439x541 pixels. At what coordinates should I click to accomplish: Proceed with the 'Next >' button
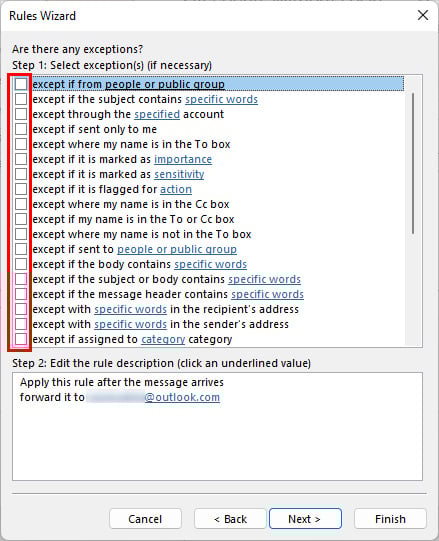pos(305,519)
